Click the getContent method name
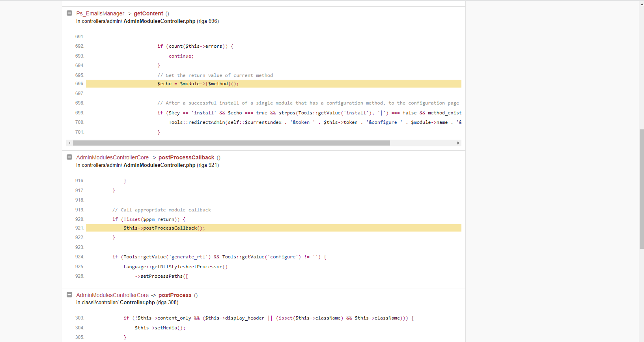 (148, 13)
